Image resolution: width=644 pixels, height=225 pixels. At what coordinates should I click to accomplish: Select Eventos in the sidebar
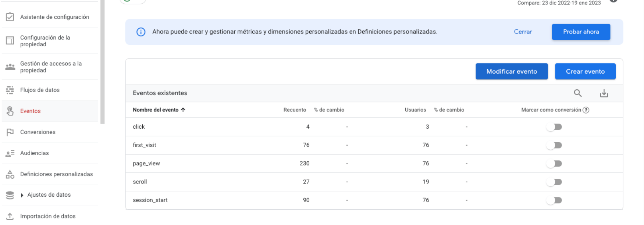point(50,111)
